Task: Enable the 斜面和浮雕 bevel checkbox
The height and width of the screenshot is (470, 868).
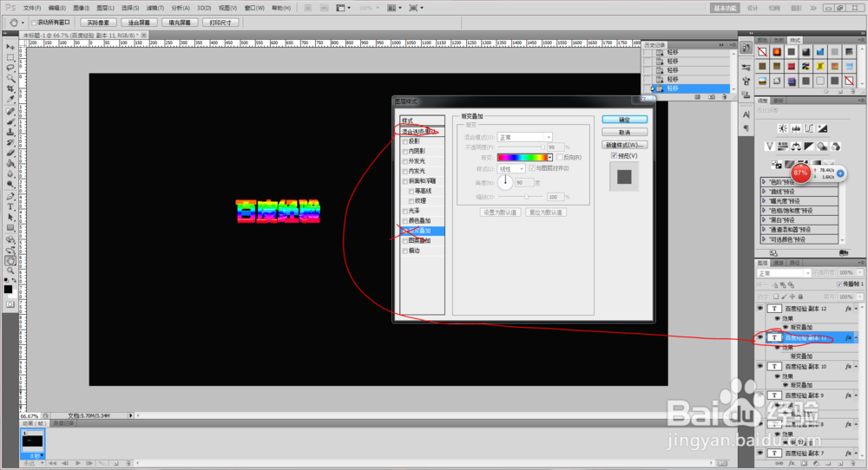Action: (405, 181)
